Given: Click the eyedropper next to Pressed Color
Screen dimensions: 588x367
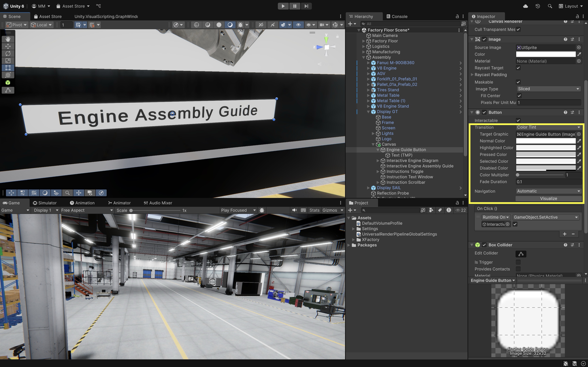Looking at the screenshot, I should tap(579, 154).
